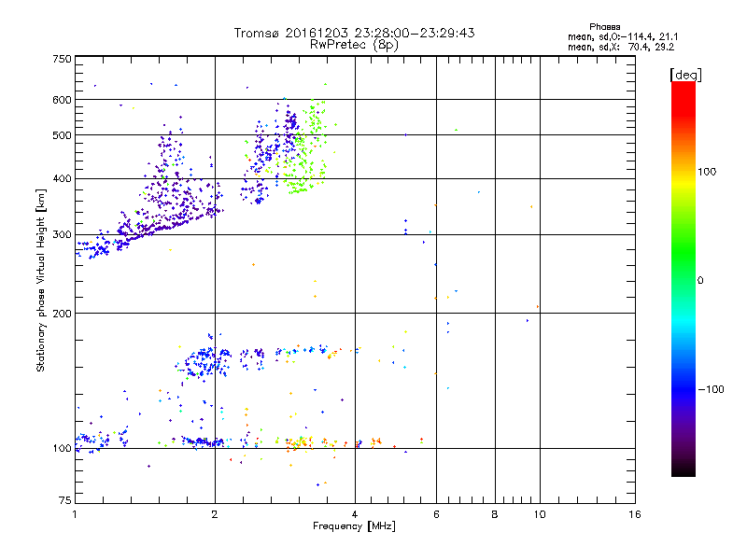The height and width of the screenshot is (560, 747).
Task: Click the colorbar tick label '-100'
Action: pyautogui.click(x=711, y=389)
